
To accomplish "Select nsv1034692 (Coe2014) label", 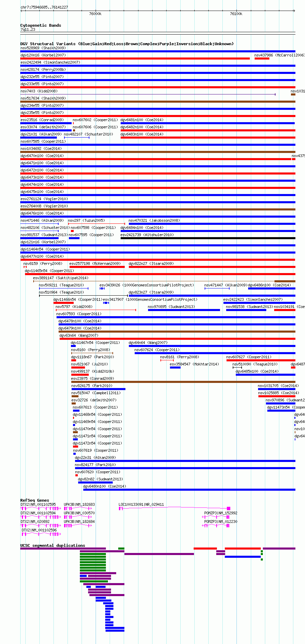I will [41, 149].
